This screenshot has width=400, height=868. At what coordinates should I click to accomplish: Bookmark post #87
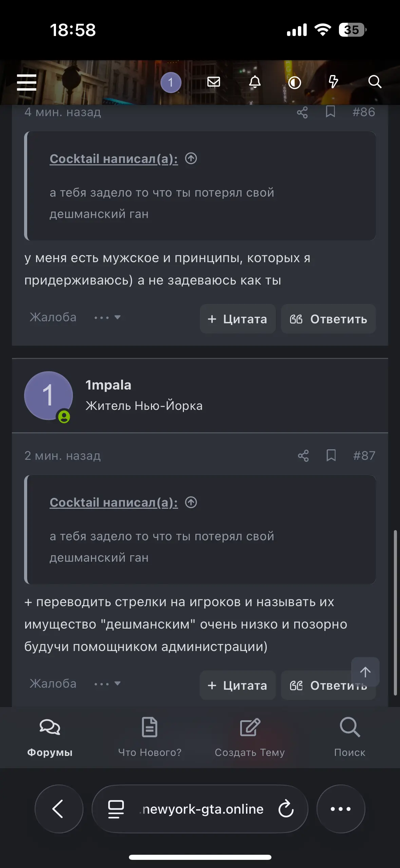[x=331, y=456]
